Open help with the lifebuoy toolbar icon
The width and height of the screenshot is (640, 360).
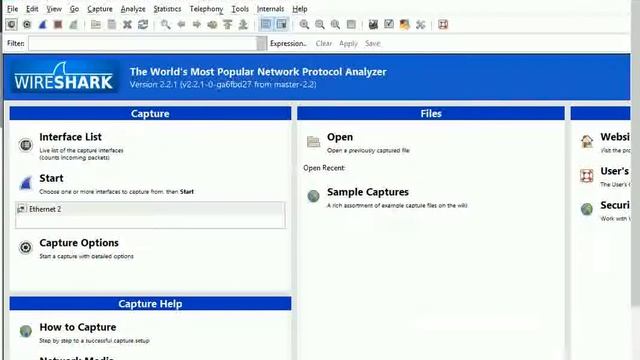443,24
